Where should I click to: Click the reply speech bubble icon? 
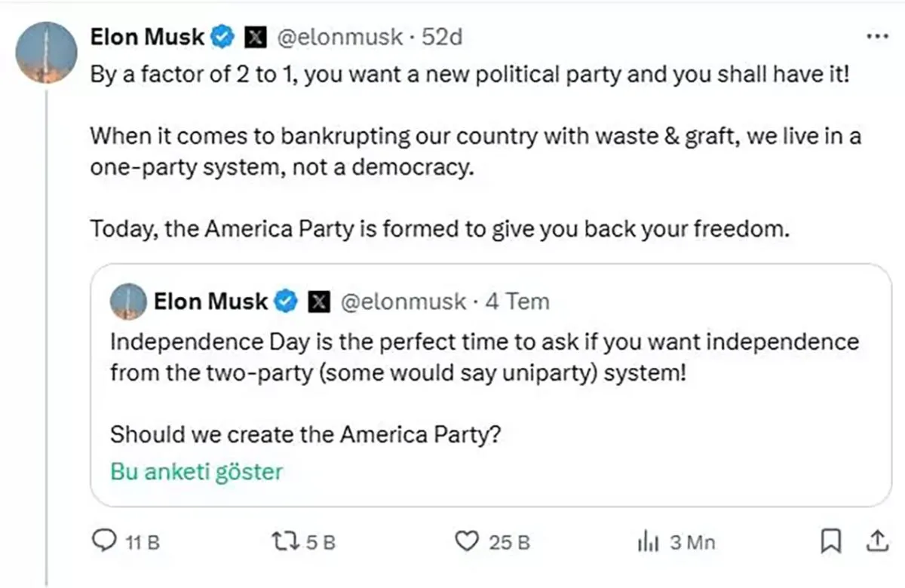[x=103, y=541]
